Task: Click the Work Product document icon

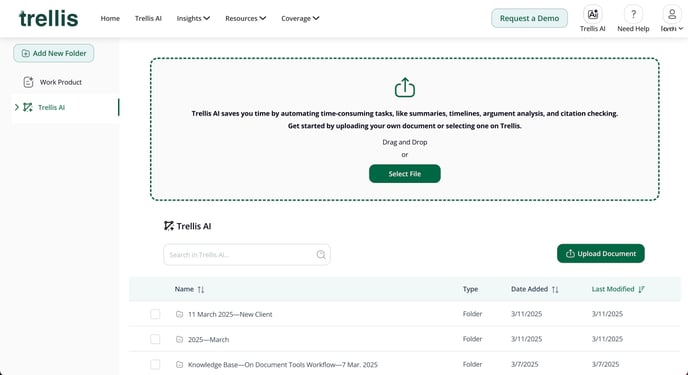Action: [29, 82]
